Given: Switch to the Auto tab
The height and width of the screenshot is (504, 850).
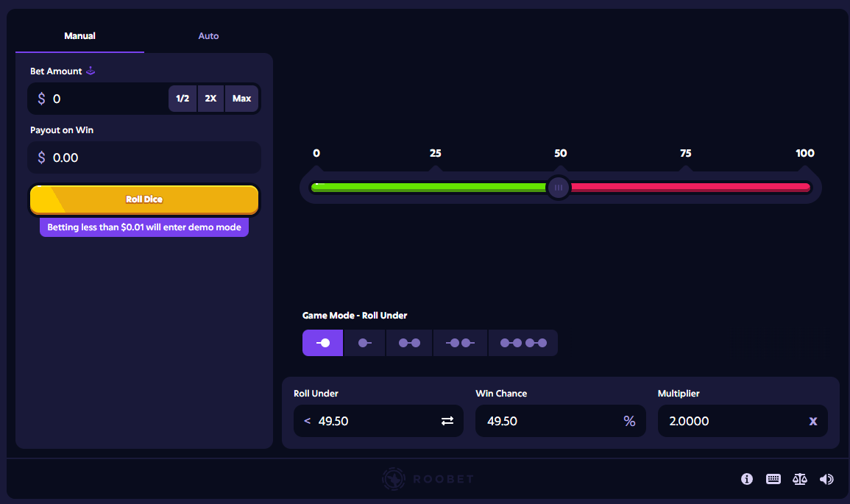Looking at the screenshot, I should point(208,36).
